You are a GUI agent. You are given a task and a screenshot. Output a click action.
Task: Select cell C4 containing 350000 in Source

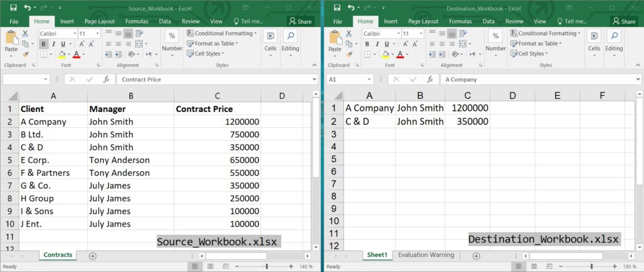[217, 147]
